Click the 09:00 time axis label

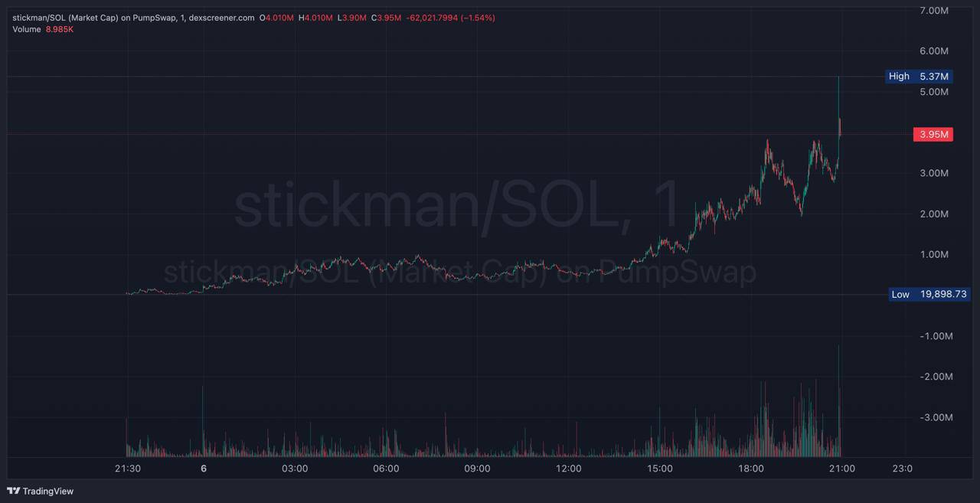(x=477, y=469)
